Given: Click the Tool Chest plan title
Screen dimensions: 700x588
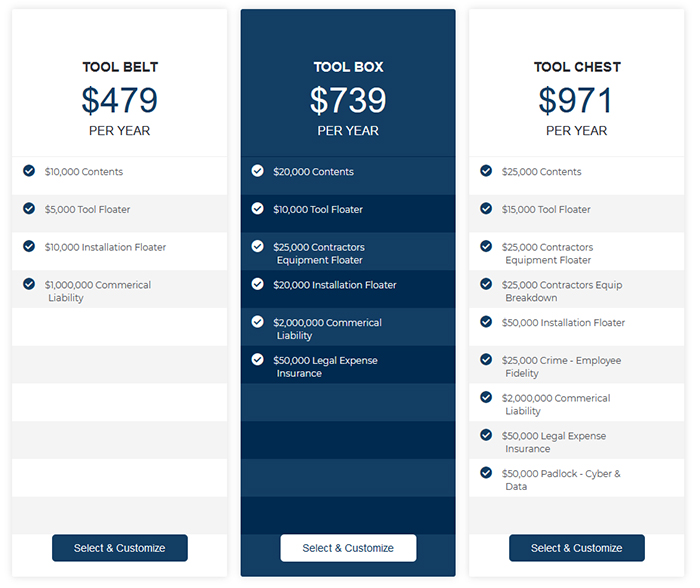Looking at the screenshot, I should pyautogui.click(x=577, y=67).
